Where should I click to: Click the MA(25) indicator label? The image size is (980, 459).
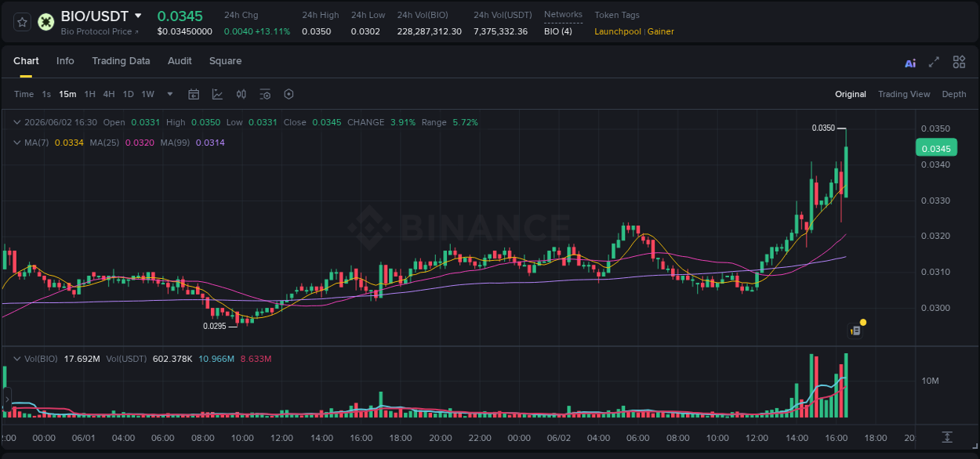click(104, 143)
